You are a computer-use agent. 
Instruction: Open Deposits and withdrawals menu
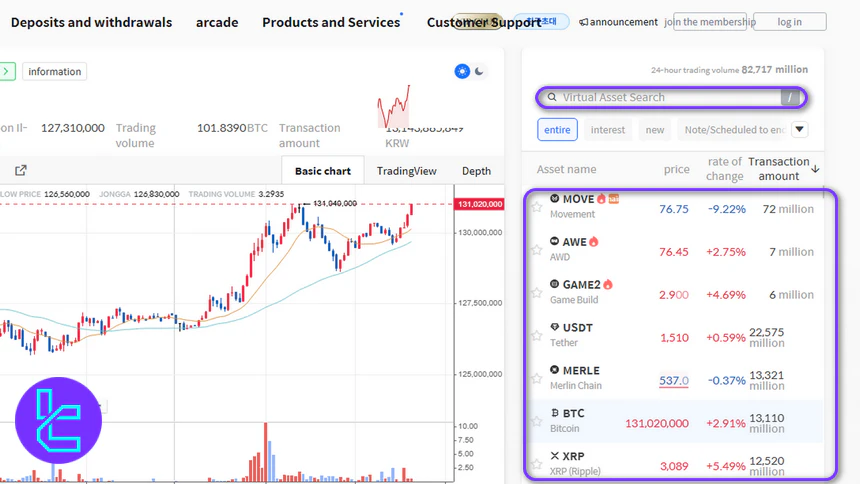pyautogui.click(x=91, y=22)
